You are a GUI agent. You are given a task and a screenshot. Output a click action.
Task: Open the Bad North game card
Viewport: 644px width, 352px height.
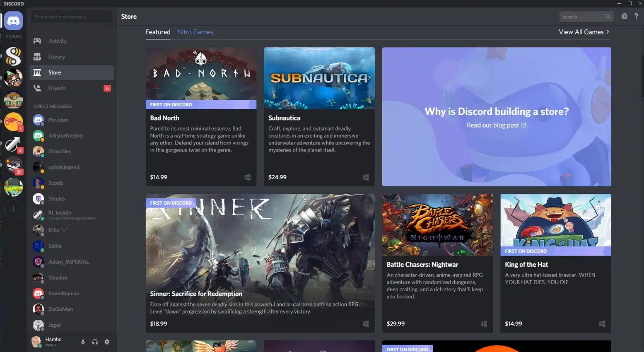pyautogui.click(x=201, y=117)
